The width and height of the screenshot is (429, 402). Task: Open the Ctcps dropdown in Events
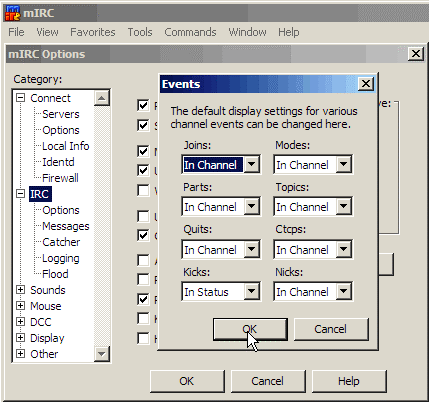tap(344, 249)
